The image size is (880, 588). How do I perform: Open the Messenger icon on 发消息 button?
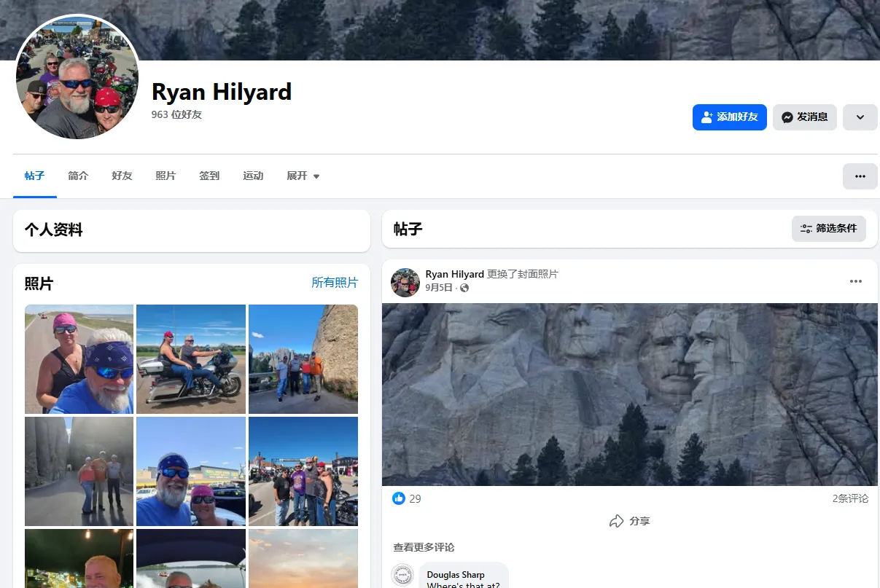[787, 117]
